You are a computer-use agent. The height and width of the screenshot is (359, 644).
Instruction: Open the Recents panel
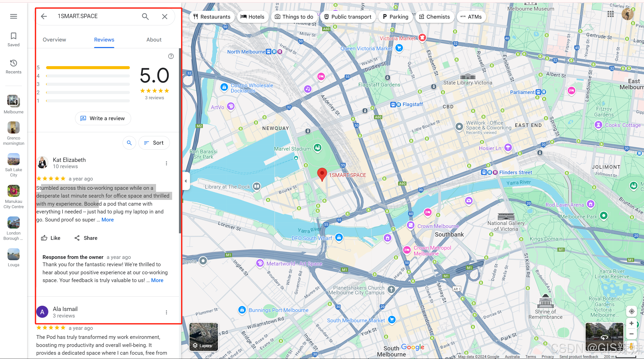[x=14, y=67]
